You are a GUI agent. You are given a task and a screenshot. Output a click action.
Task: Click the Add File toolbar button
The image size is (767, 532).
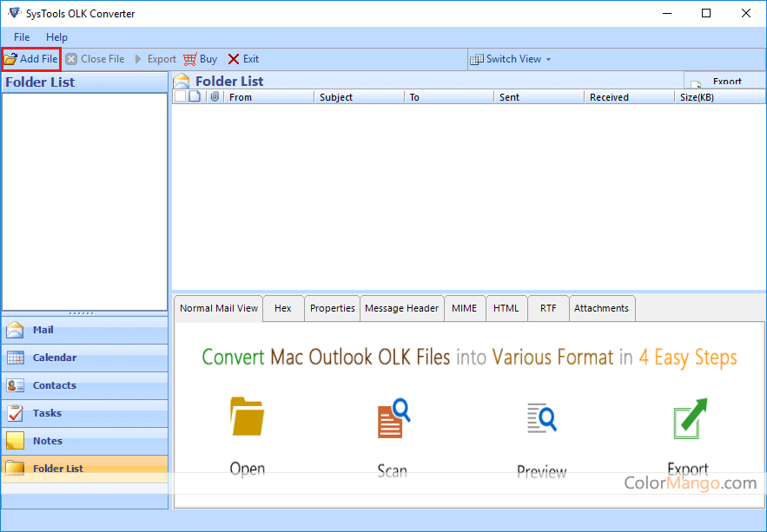30,59
